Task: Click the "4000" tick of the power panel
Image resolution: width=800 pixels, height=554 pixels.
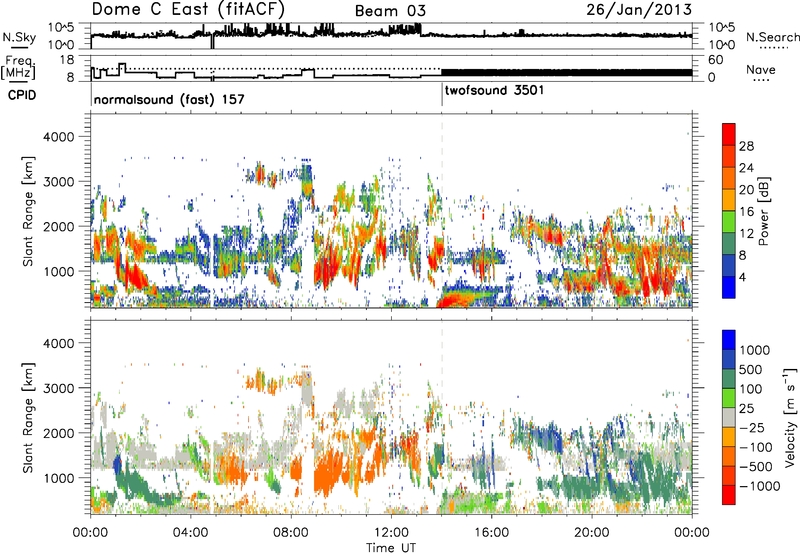Action: 59,137
